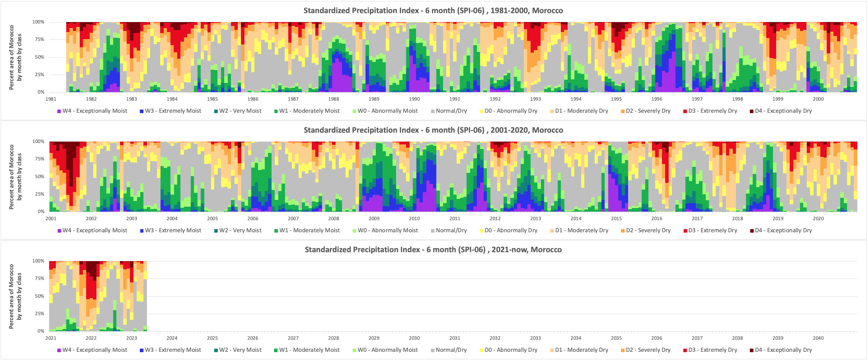Image resolution: width=868 pixels, height=360 pixels.
Task: Click the 75% y-axis label in 2001-2020 chart
Action: [x=40, y=159]
